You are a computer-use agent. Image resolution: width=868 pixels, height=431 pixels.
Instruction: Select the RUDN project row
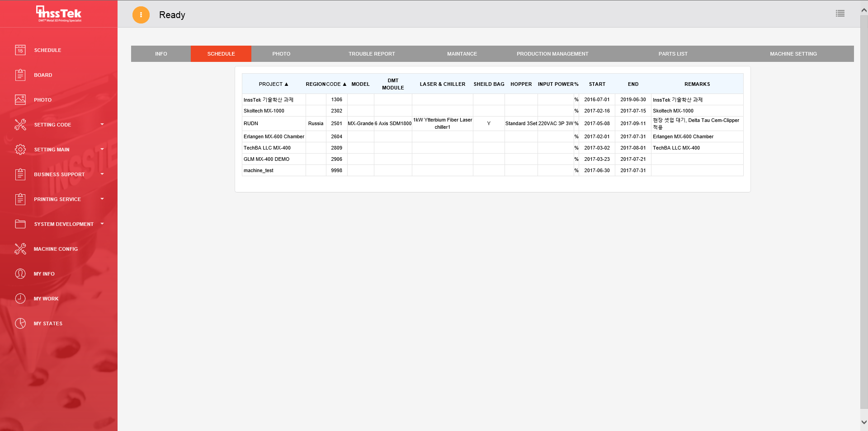pos(251,123)
